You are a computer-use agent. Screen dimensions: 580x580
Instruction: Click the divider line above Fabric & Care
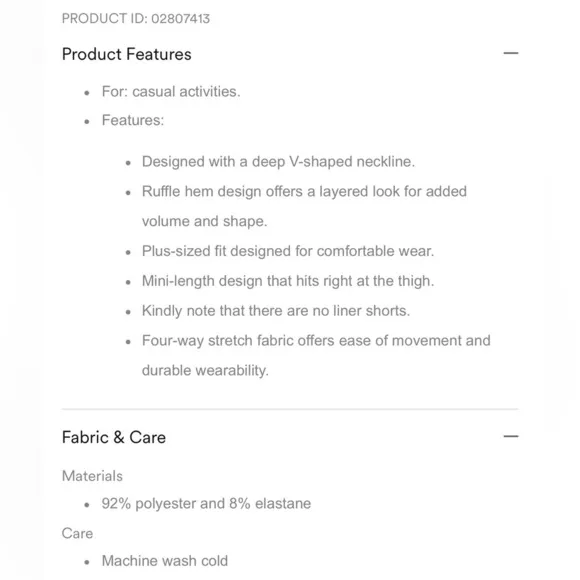click(x=290, y=409)
